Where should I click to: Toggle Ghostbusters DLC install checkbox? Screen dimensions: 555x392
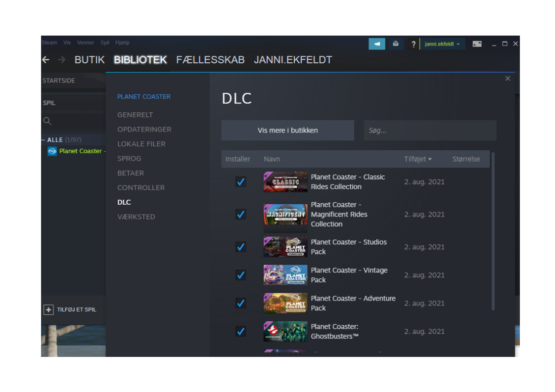[241, 332]
